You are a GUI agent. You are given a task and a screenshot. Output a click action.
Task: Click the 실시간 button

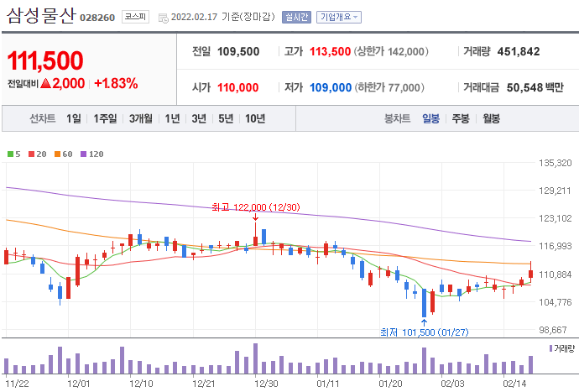click(x=296, y=17)
